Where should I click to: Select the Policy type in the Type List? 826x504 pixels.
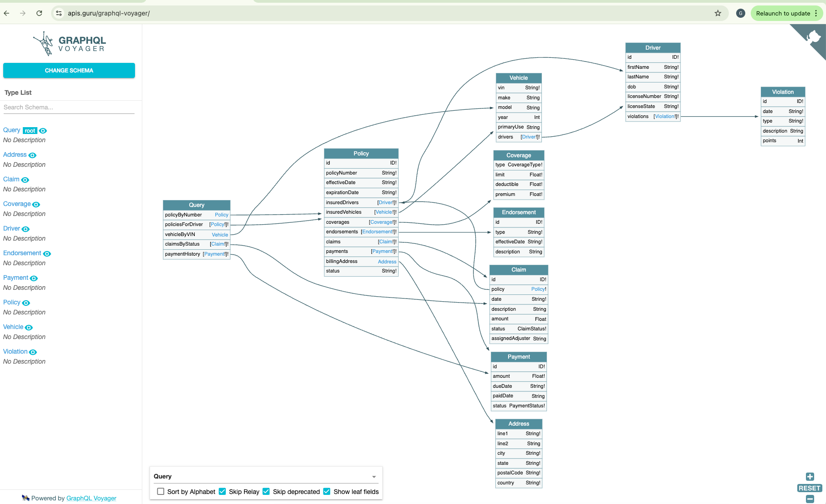(x=11, y=302)
